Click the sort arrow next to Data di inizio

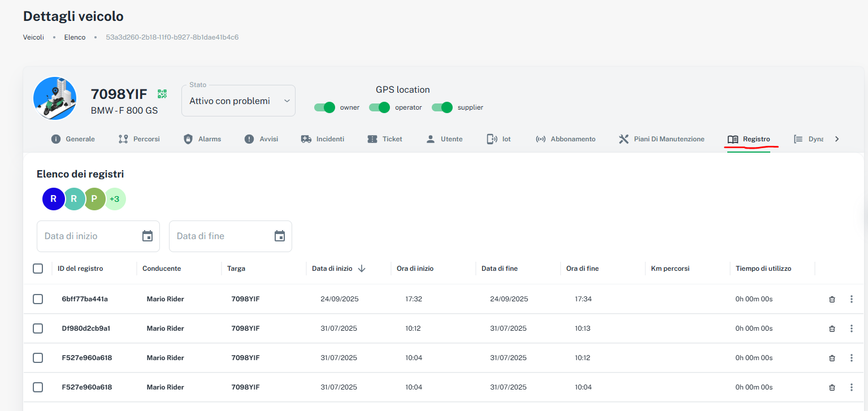click(362, 269)
